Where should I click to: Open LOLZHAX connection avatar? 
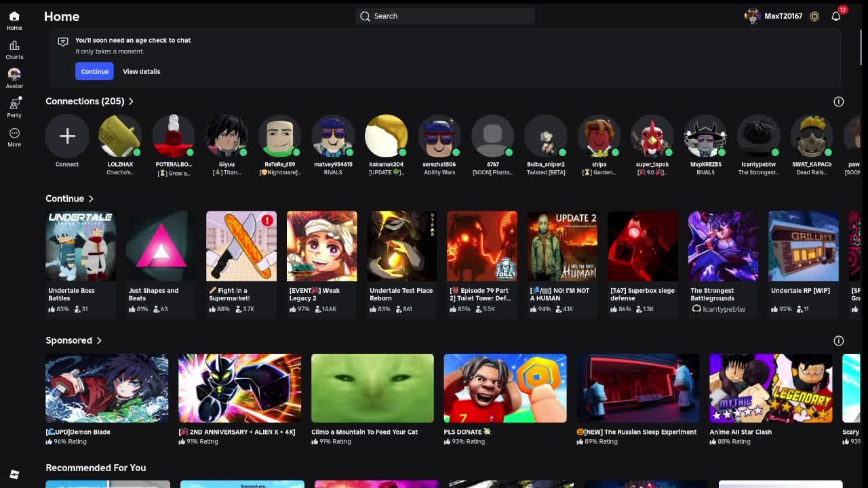120,136
